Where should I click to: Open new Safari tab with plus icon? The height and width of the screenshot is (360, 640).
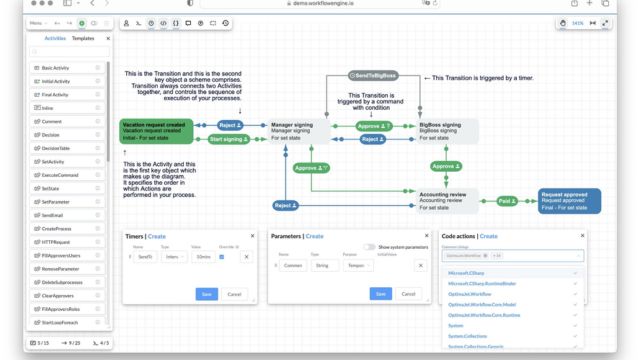[589, 3]
